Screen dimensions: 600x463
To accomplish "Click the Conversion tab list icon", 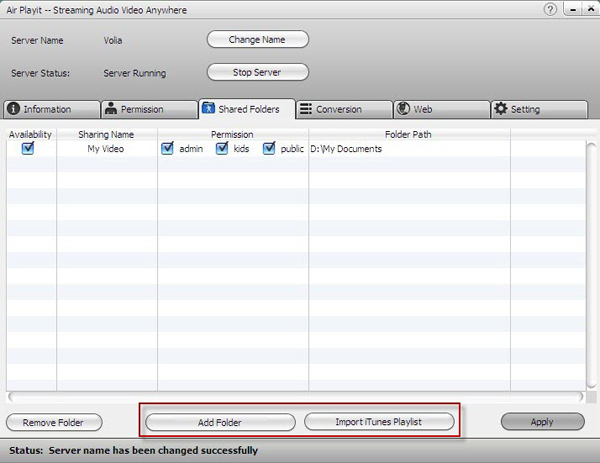I will click(306, 109).
